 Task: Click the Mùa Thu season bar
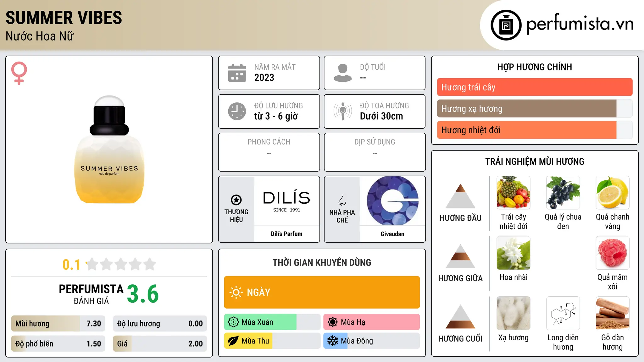tap(272, 341)
